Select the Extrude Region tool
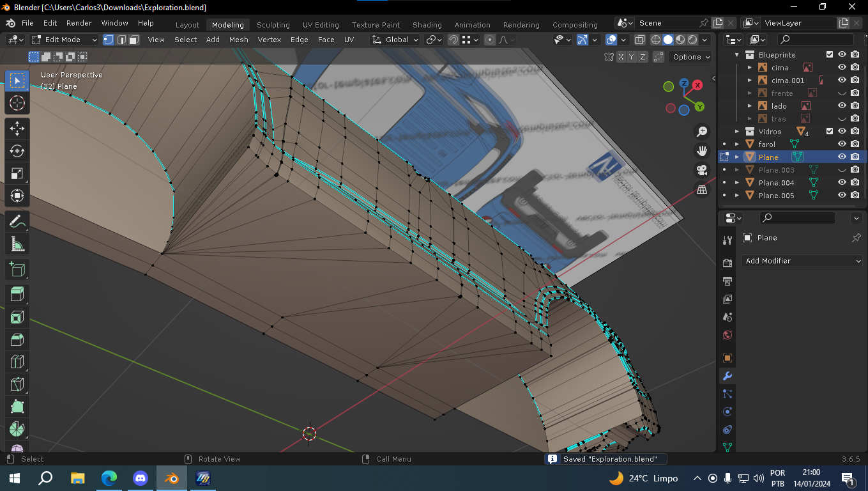868x491 pixels. click(17, 295)
